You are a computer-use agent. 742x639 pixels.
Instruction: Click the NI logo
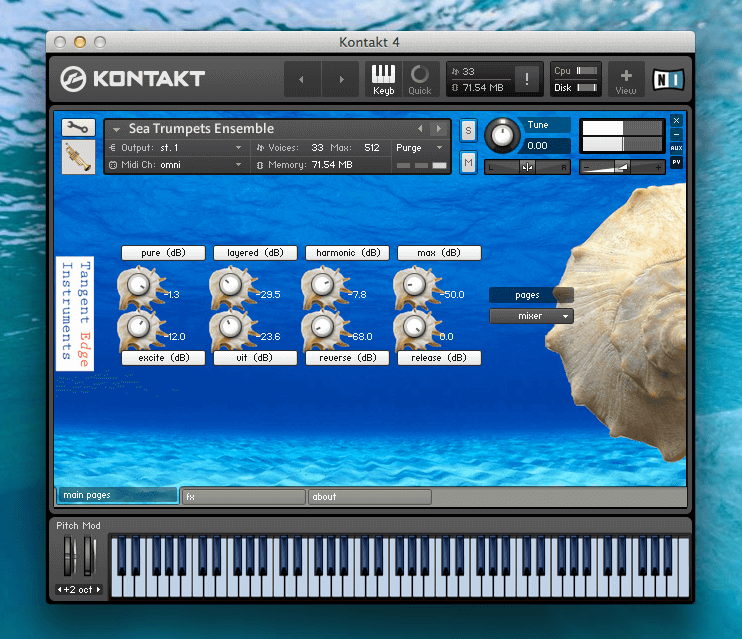click(668, 80)
